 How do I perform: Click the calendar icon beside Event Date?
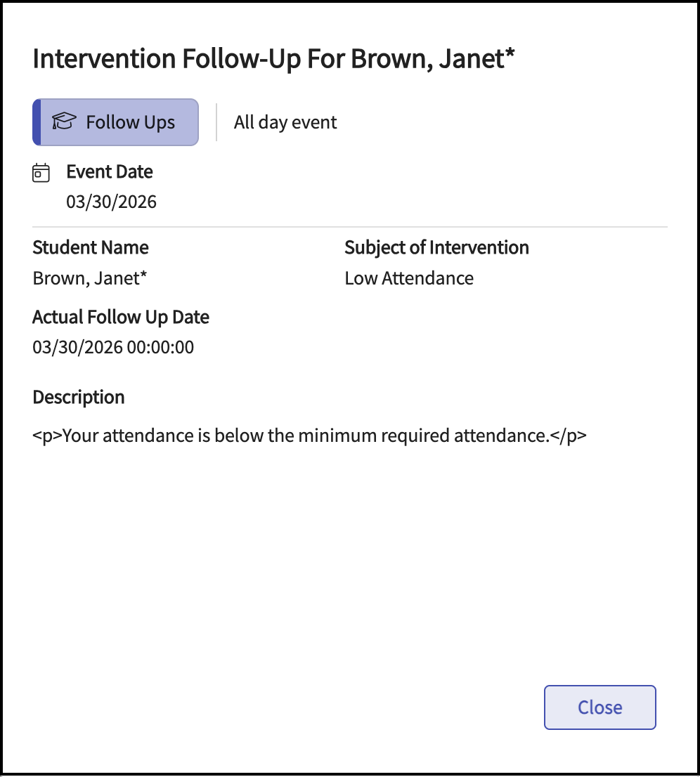click(x=41, y=173)
